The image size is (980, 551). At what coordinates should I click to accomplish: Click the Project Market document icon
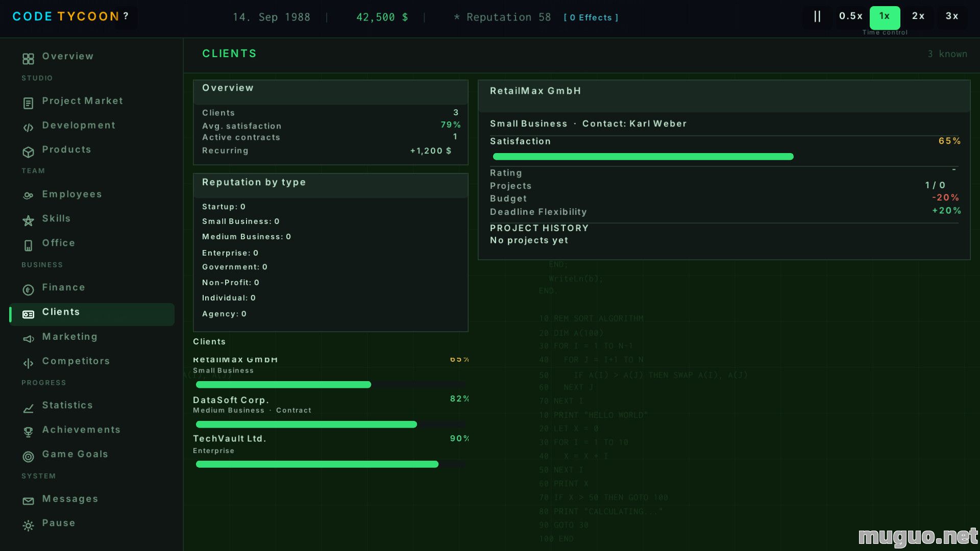[x=28, y=103]
